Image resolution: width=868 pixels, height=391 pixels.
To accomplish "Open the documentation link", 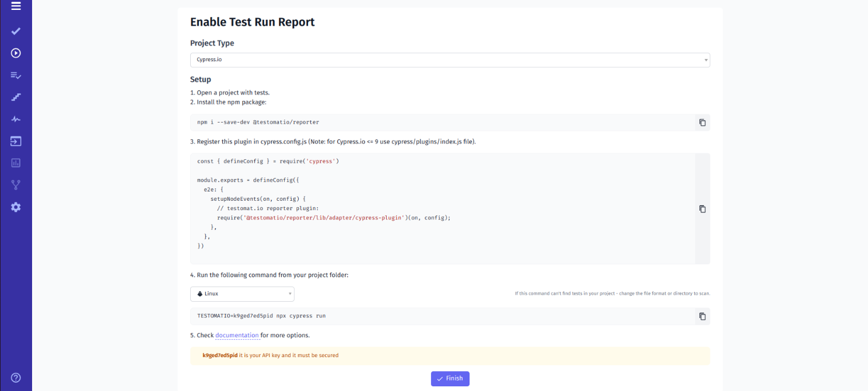I will pos(237,335).
